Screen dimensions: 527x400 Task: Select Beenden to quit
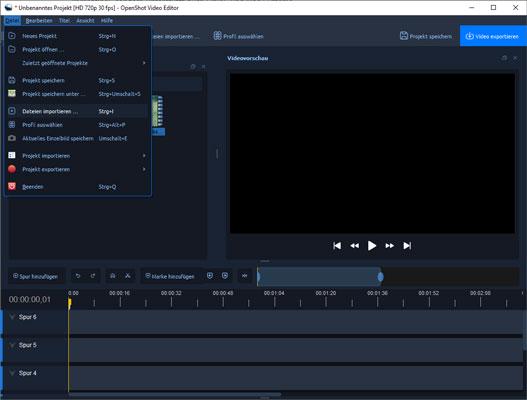click(x=77, y=186)
